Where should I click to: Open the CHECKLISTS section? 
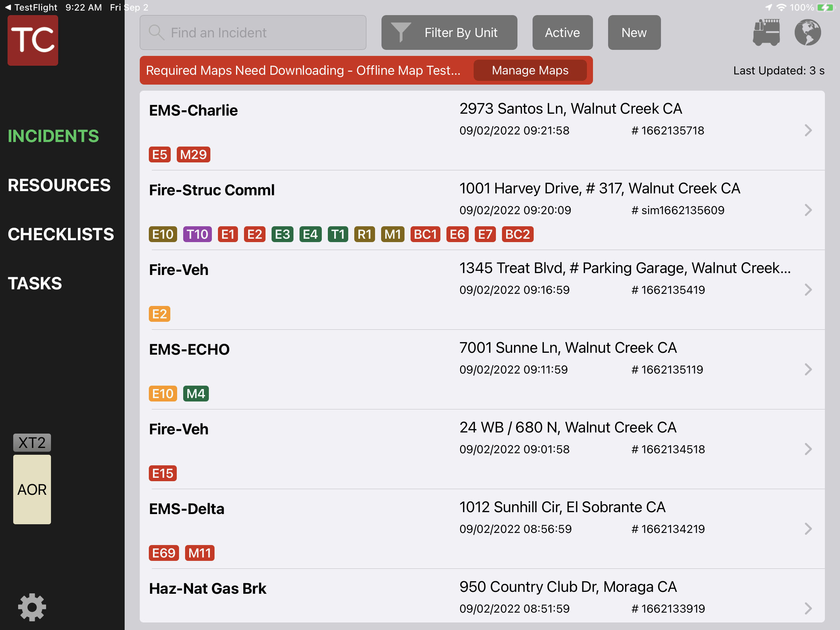click(x=60, y=234)
